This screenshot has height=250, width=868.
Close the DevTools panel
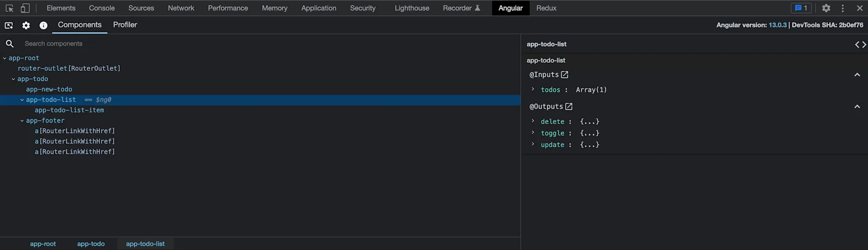click(859, 8)
